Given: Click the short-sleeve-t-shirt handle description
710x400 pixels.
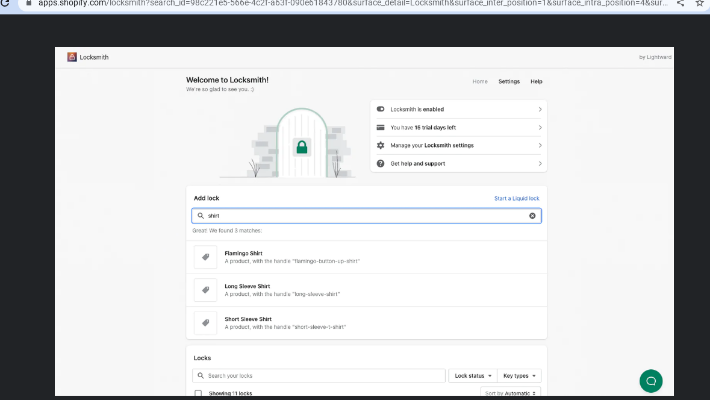Looking at the screenshot, I should [x=285, y=327].
